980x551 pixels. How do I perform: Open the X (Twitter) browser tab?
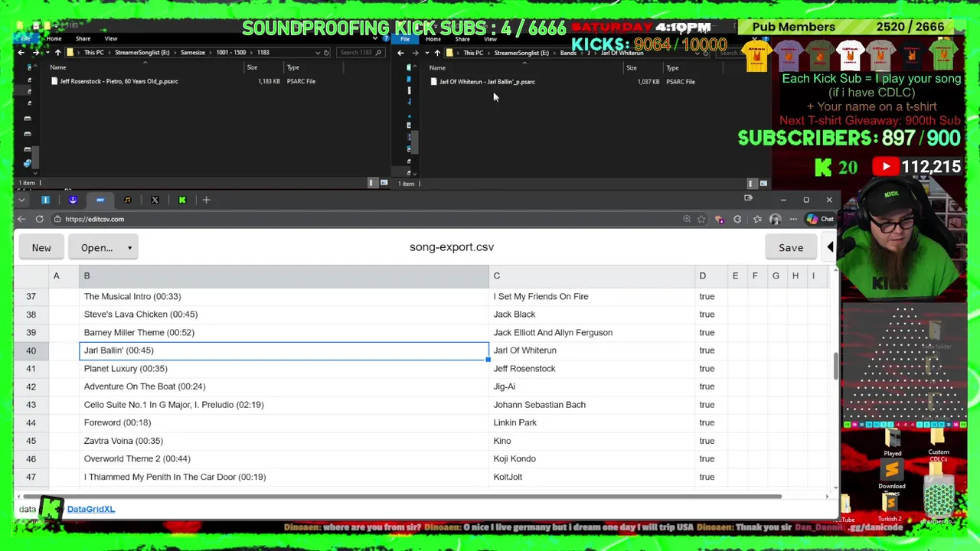155,200
